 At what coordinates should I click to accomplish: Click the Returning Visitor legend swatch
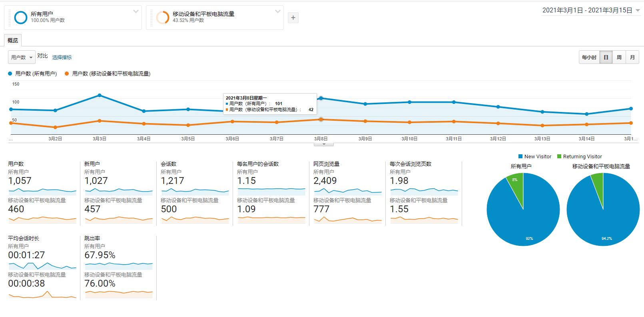point(559,156)
